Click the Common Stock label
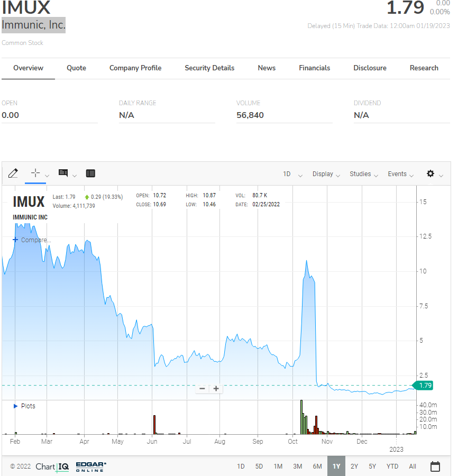Screen dimensions: 458x476 22,43
